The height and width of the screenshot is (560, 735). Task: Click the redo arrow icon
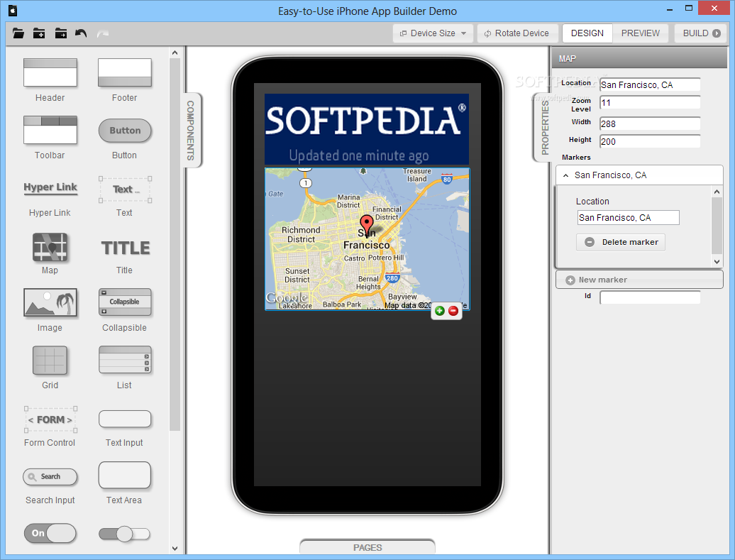(x=103, y=33)
